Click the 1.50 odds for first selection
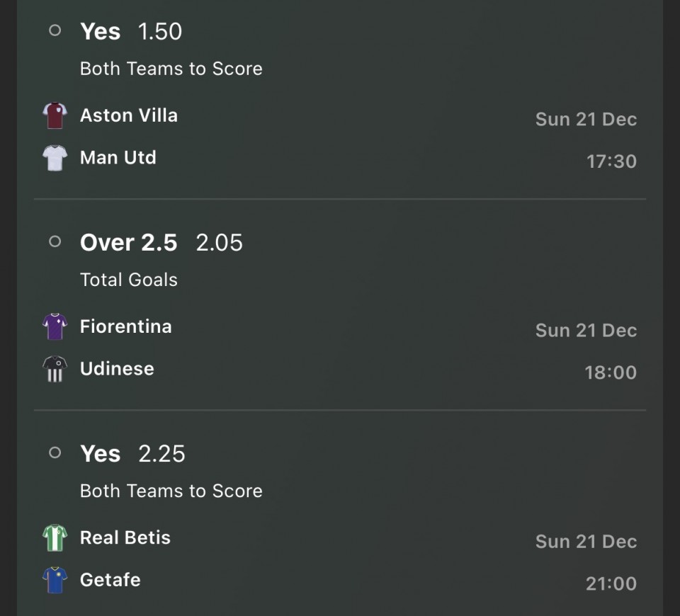This screenshot has height=616, width=680. click(160, 31)
